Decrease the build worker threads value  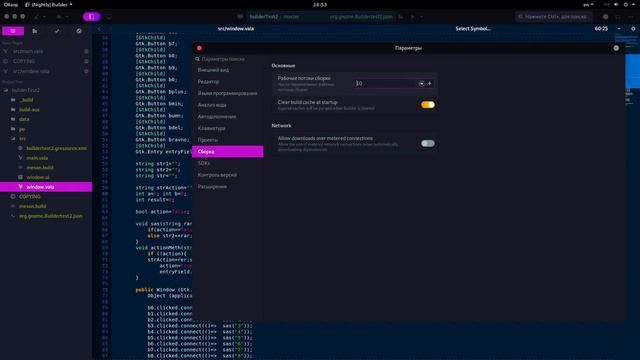(421, 83)
